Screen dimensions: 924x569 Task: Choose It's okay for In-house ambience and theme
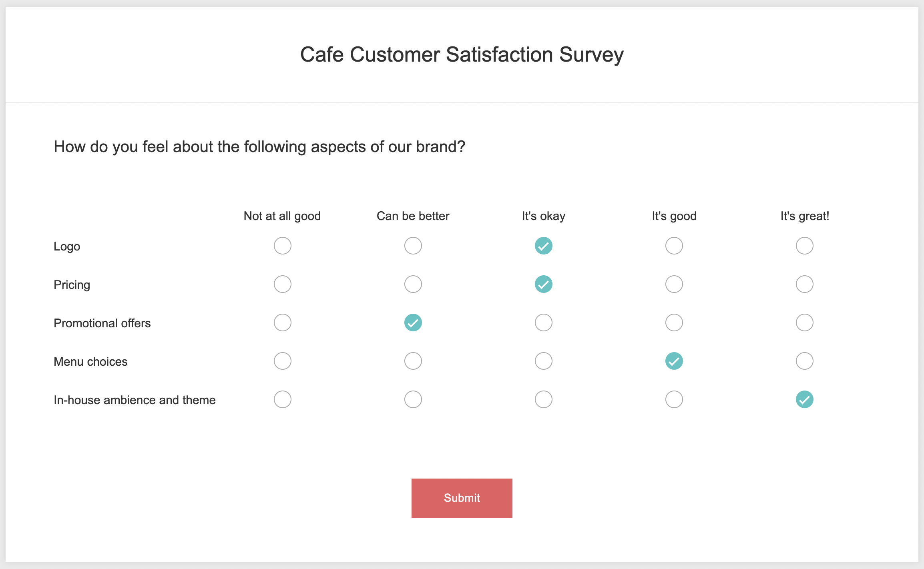point(544,399)
